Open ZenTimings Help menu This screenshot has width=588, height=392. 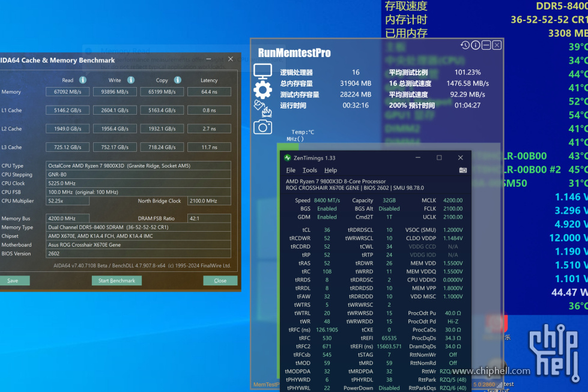point(330,170)
